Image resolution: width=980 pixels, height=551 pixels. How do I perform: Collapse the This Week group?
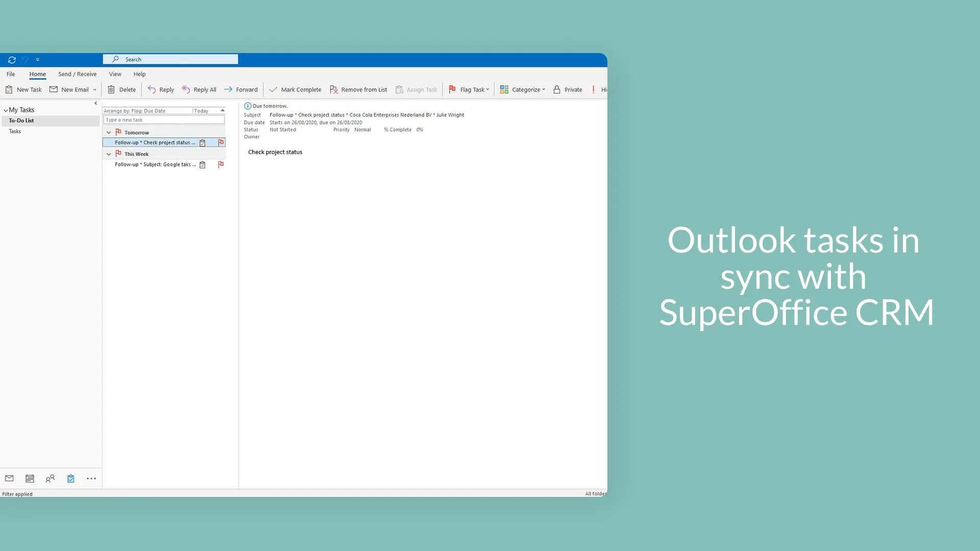tap(109, 154)
